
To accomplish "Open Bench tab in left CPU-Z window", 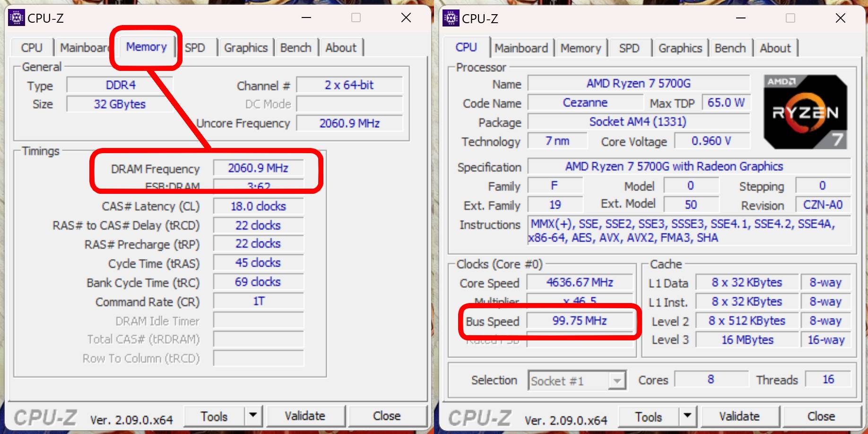I will [x=296, y=48].
